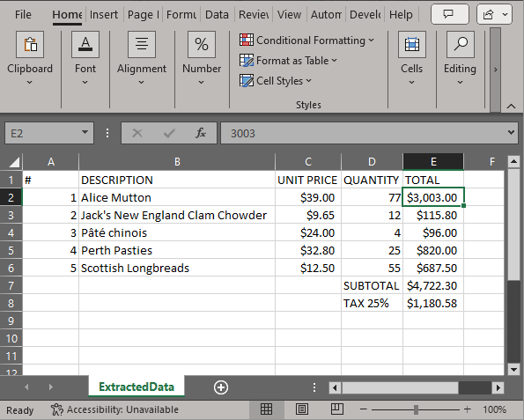Viewport: 524px width, 420px height.
Task: Switch to the Insert tab
Action: point(104,14)
